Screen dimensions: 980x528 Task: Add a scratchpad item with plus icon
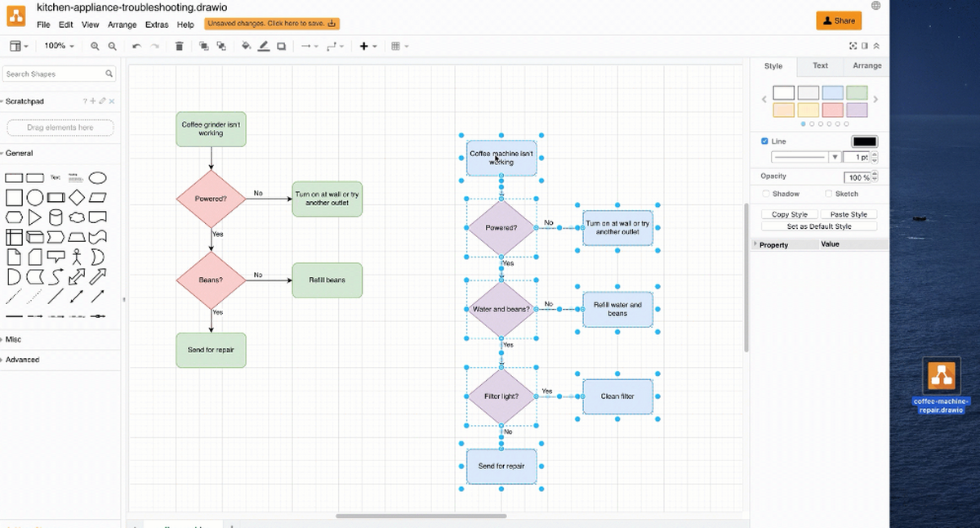click(93, 101)
